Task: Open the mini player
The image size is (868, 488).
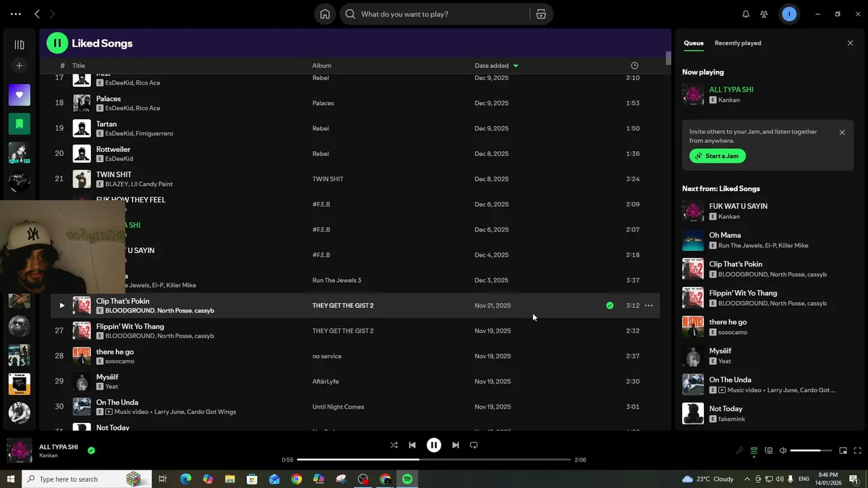Action: tap(844, 451)
